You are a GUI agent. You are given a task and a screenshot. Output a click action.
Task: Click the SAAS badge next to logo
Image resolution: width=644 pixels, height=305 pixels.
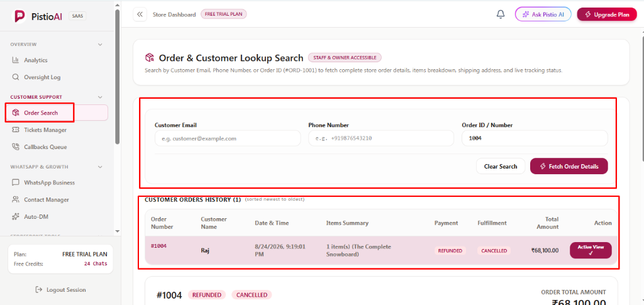(x=77, y=16)
